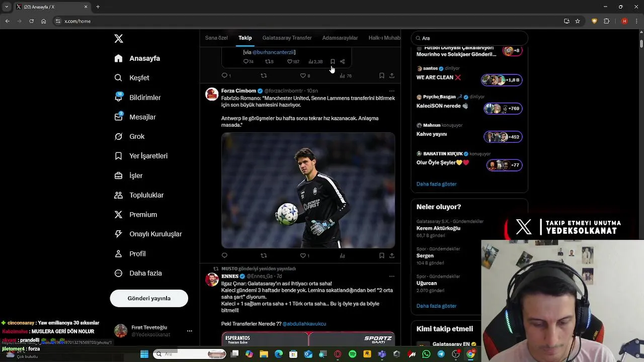Open @burhancanterzii mention link
The width and height of the screenshot is (644, 362).
274,52
